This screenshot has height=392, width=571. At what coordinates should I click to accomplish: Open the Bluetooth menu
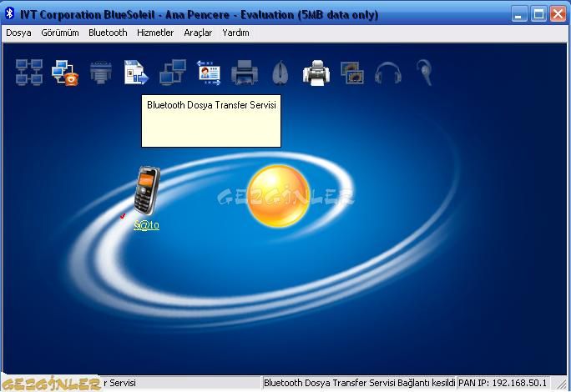click(108, 33)
